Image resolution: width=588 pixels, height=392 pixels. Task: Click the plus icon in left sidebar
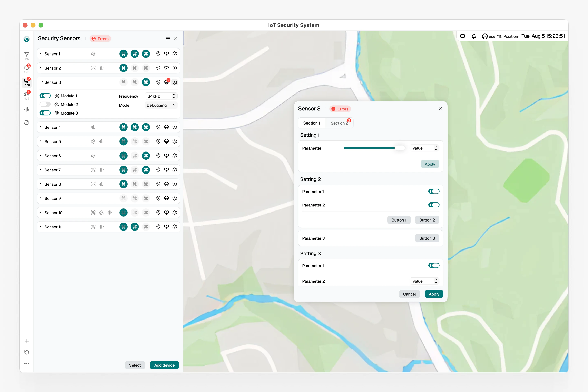click(27, 341)
